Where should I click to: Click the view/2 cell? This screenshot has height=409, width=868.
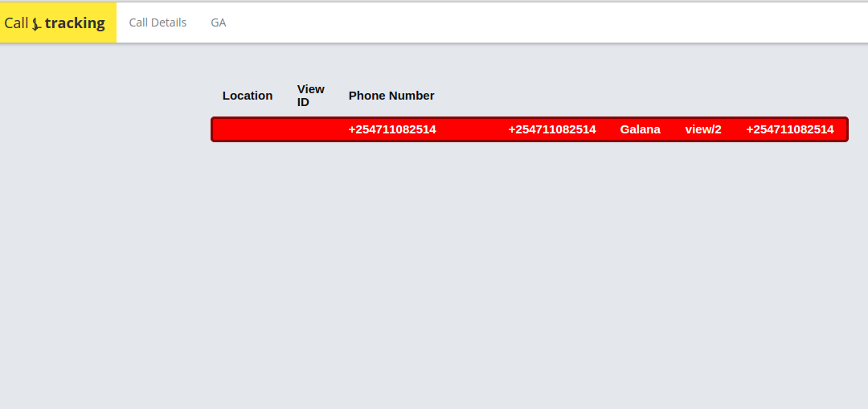(x=703, y=129)
